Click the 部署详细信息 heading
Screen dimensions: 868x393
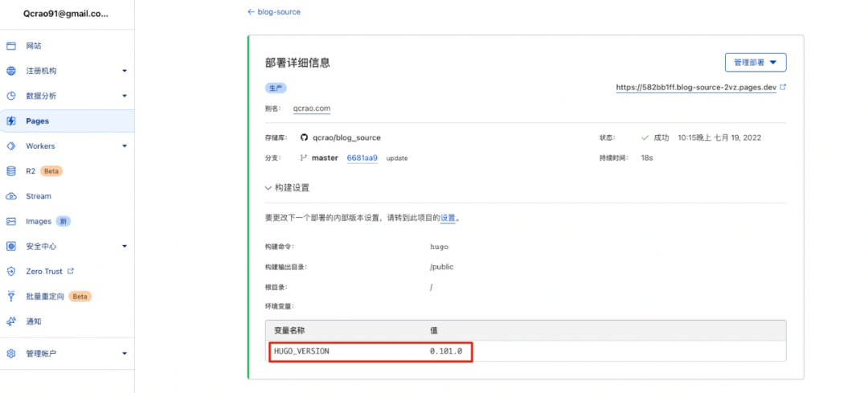tap(298, 63)
